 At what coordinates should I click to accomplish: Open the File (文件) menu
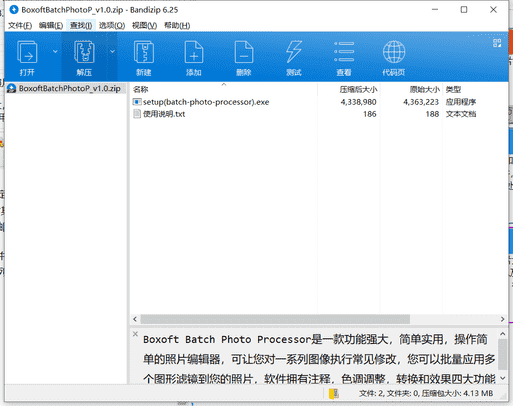click(20, 25)
